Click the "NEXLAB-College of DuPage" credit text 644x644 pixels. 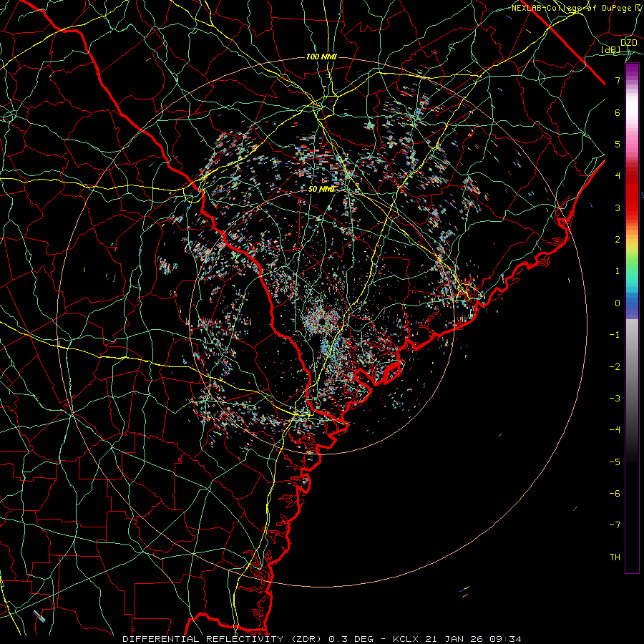click(x=572, y=8)
